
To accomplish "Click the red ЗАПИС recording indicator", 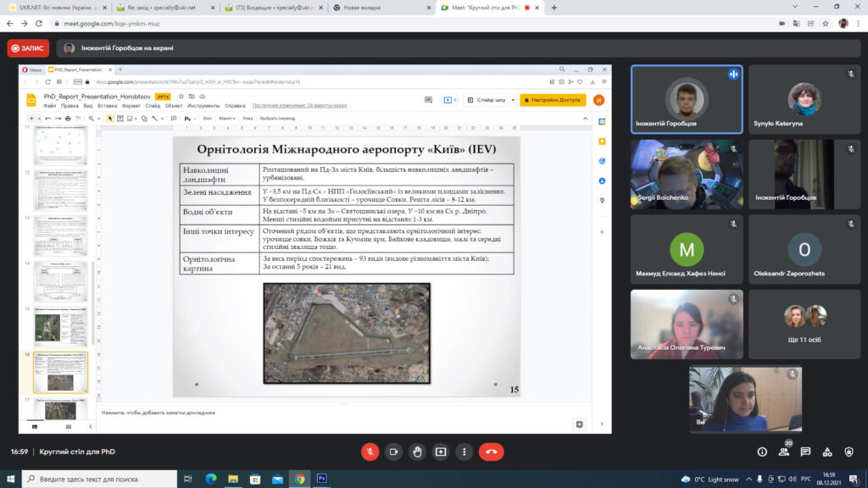I will (28, 48).
